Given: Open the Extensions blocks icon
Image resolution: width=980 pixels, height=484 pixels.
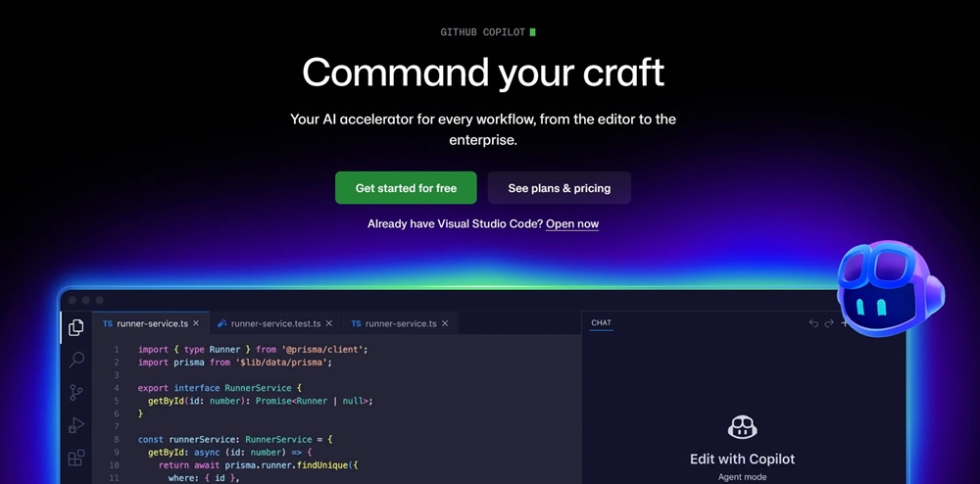Looking at the screenshot, I should [x=75, y=458].
